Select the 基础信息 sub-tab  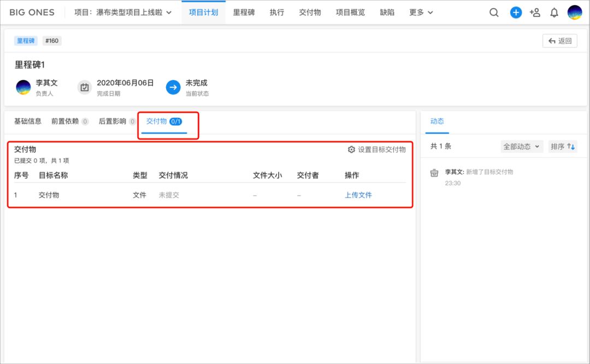(27, 121)
